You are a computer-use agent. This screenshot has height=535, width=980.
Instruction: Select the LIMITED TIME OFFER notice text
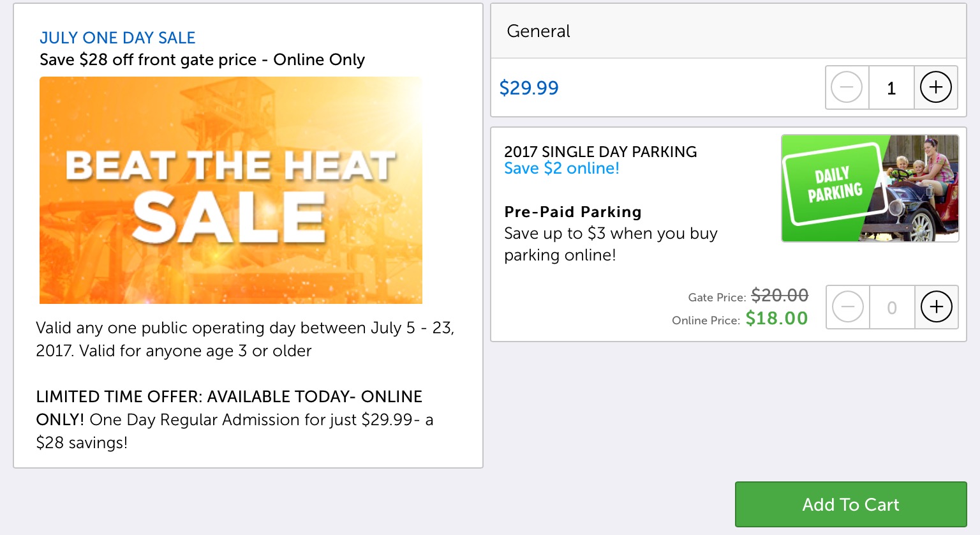tap(235, 419)
